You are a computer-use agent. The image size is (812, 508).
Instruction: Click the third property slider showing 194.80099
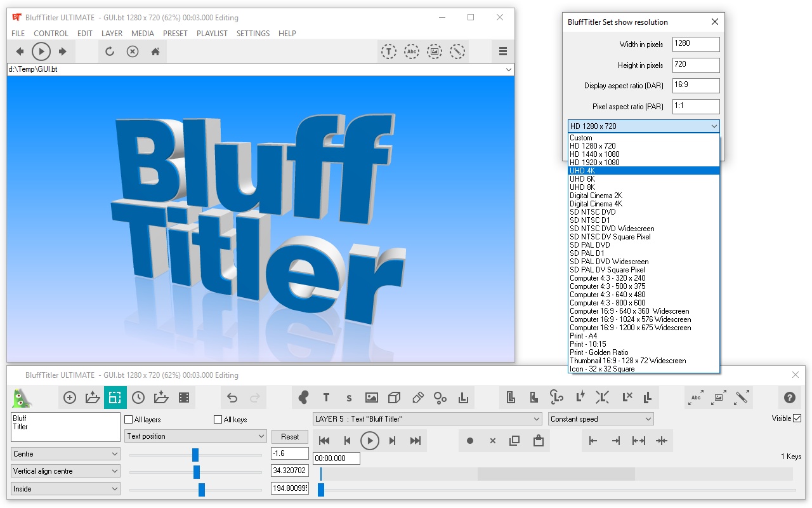[x=195, y=490]
